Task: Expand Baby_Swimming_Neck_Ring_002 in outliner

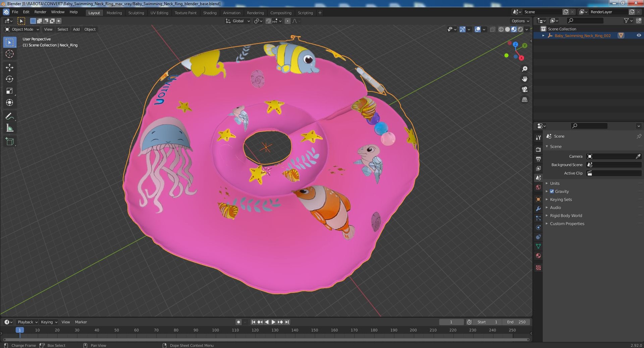Action: 543,36
